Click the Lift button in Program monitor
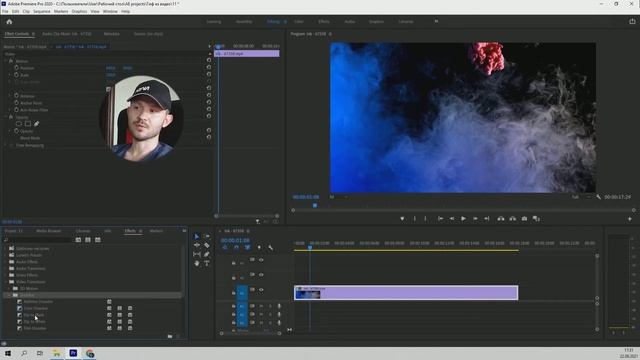 (501, 219)
